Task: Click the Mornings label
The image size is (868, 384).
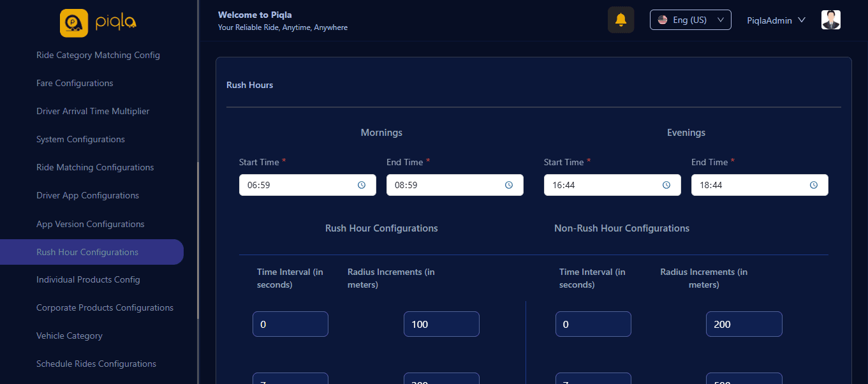Action: click(x=381, y=133)
